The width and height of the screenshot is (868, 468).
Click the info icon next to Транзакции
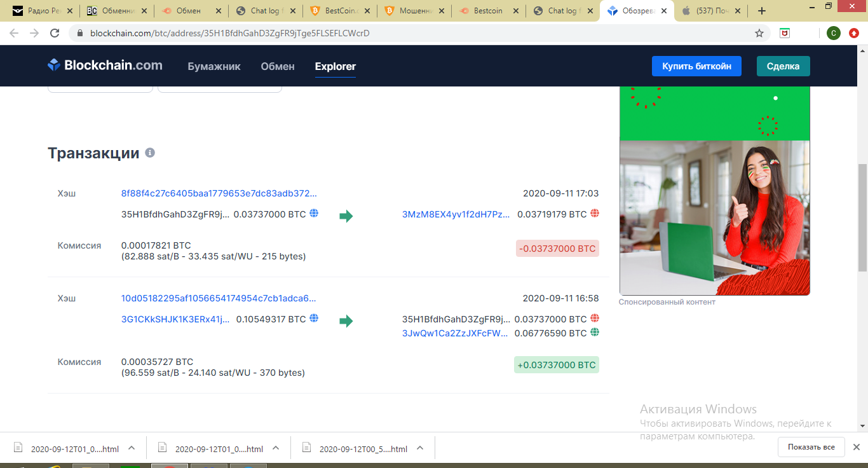click(x=150, y=153)
